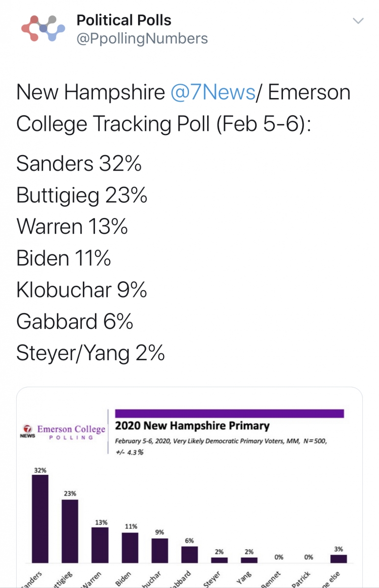The height and width of the screenshot is (588, 379).
Task: Expand the tweet options chevron
Action: [x=358, y=21]
